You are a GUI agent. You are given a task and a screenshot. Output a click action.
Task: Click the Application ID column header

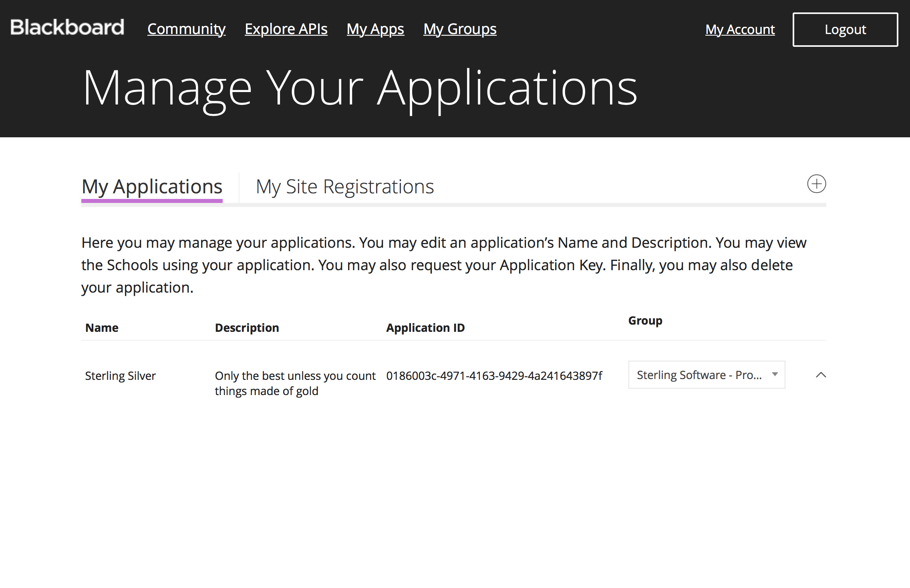tap(425, 328)
